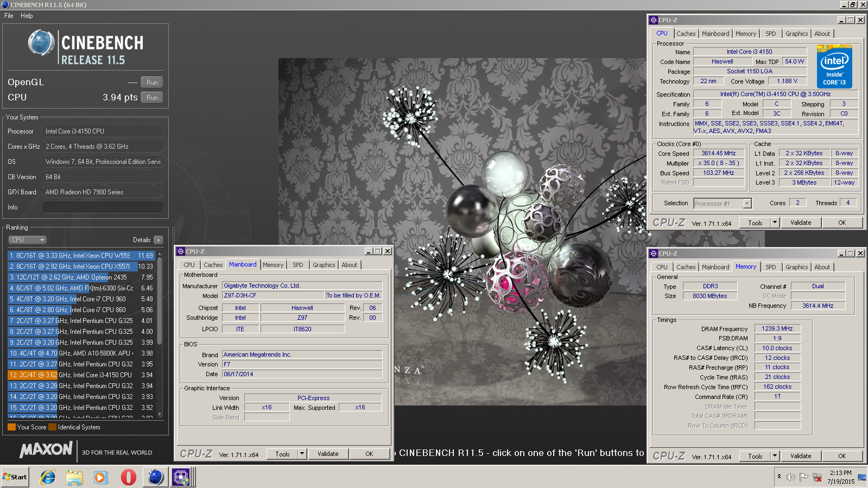Open Graphics tab in Memory CPU-Z window

[x=796, y=267]
